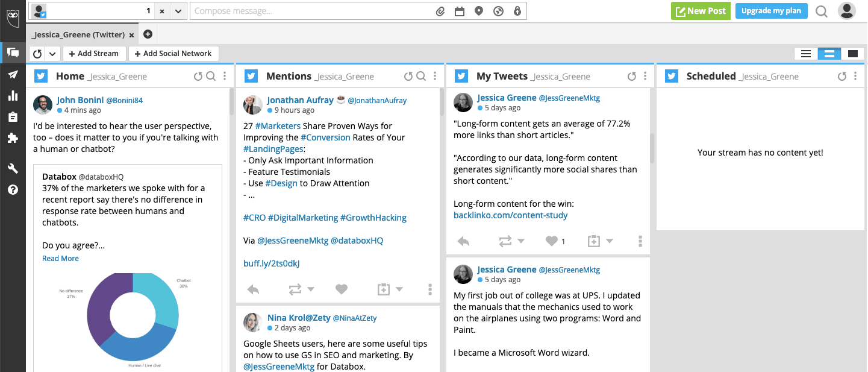Switch to comfortable stream view
This screenshot has width=868, height=372.
(x=852, y=54)
